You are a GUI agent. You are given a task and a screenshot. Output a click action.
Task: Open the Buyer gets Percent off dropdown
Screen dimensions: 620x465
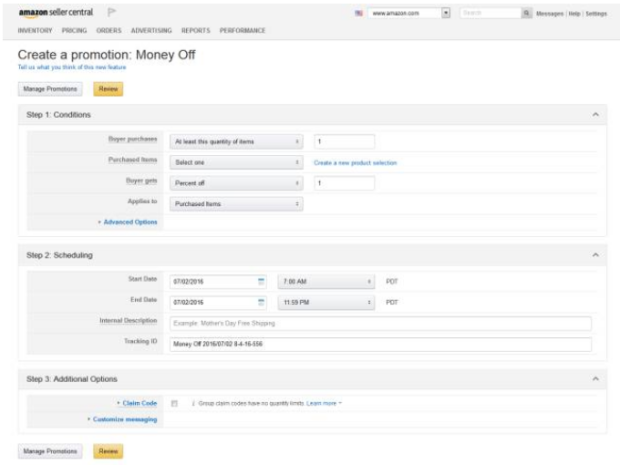coord(236,183)
